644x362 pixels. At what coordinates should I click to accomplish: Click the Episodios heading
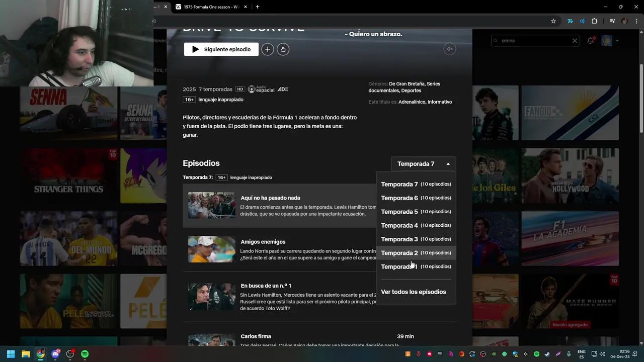201,163
